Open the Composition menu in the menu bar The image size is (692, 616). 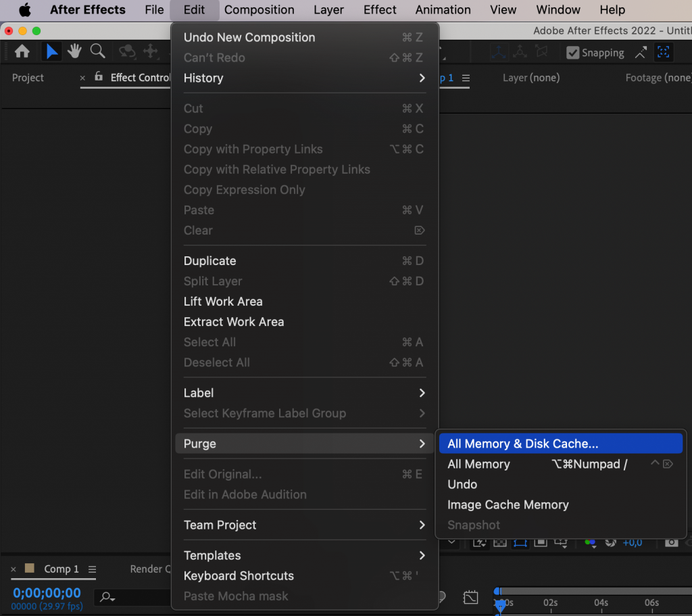coord(259,9)
